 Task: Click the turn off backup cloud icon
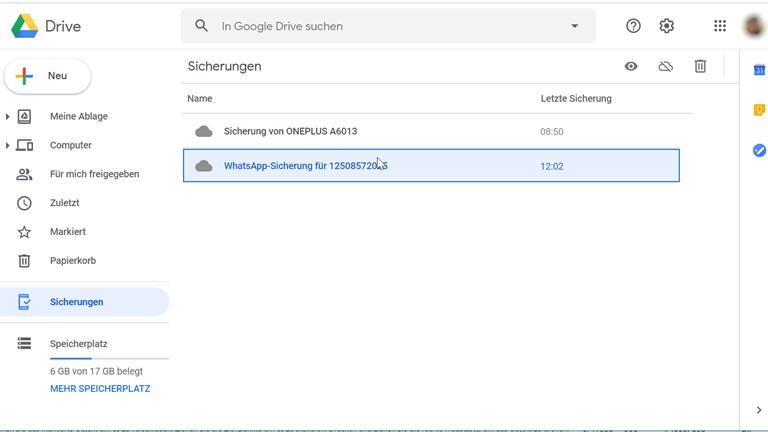click(x=665, y=66)
